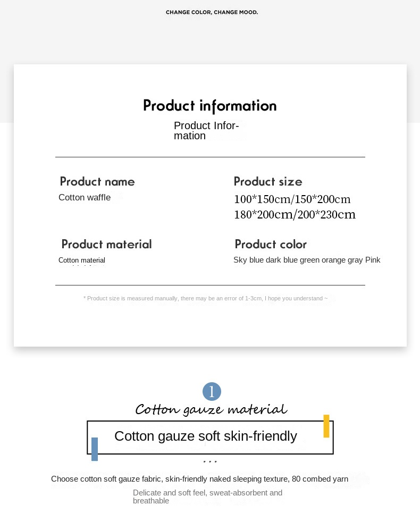The height and width of the screenshot is (513, 420).
Task: Click the 'Cotton gauze material' script heading
Action: 211,409
